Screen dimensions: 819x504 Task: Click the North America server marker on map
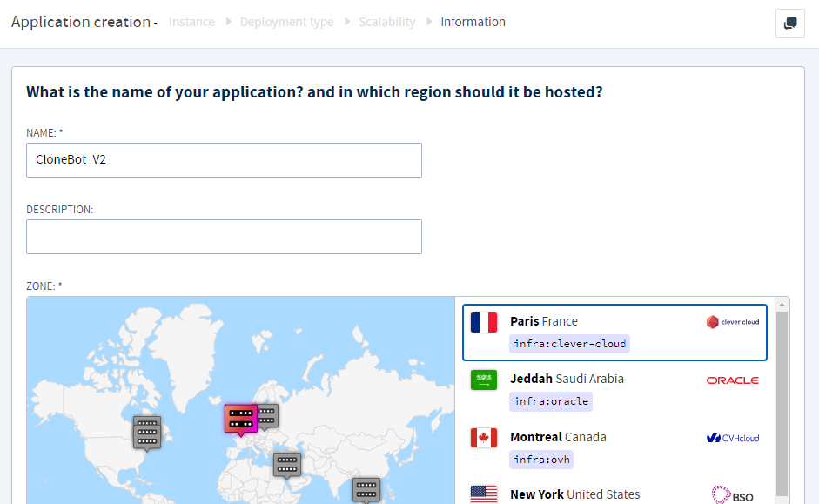(x=147, y=433)
